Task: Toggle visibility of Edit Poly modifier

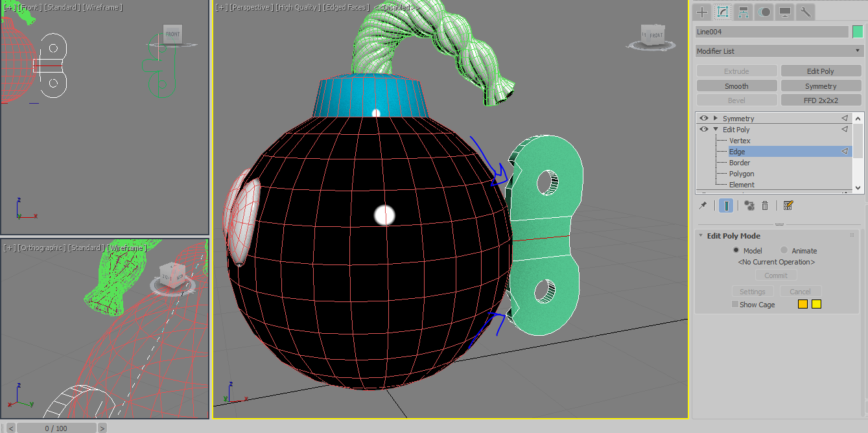Action: [704, 130]
